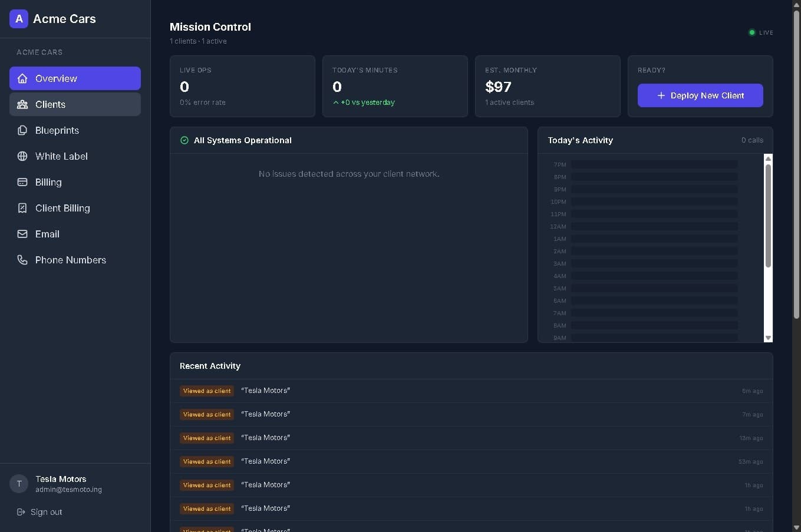Click the Phone Numbers handset icon
Screen dimensions: 801x532
point(22,260)
